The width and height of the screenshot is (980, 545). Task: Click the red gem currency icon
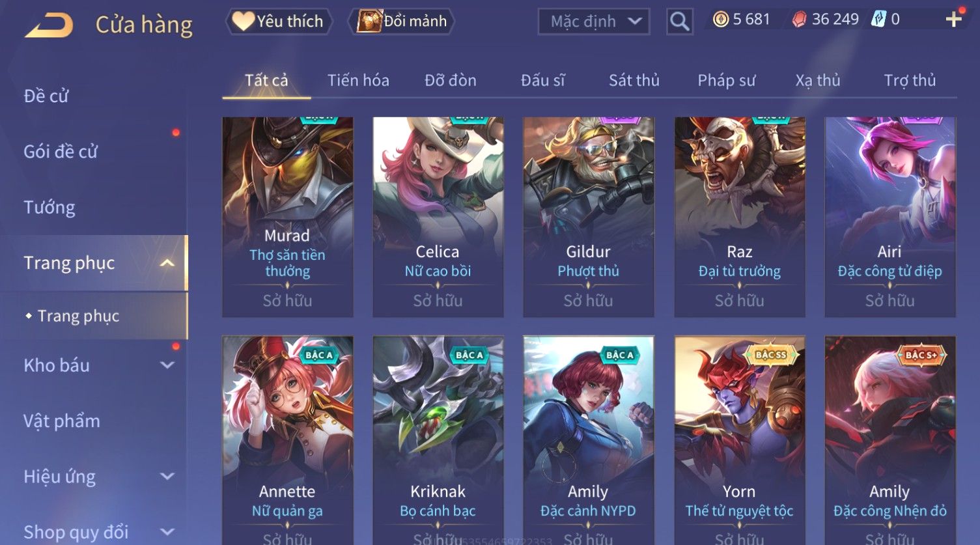pos(798,20)
